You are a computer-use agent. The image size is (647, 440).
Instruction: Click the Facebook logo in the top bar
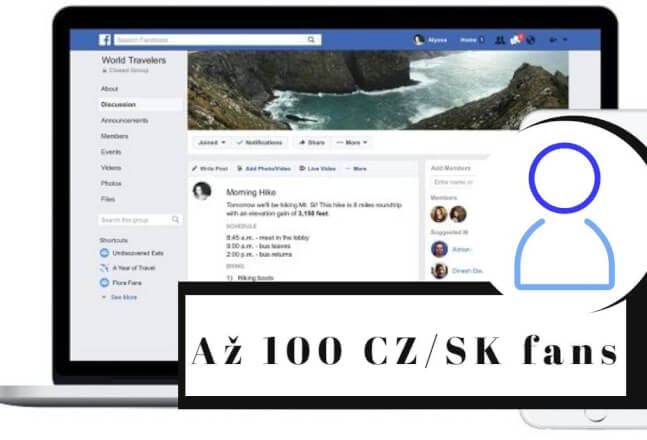[x=105, y=40]
